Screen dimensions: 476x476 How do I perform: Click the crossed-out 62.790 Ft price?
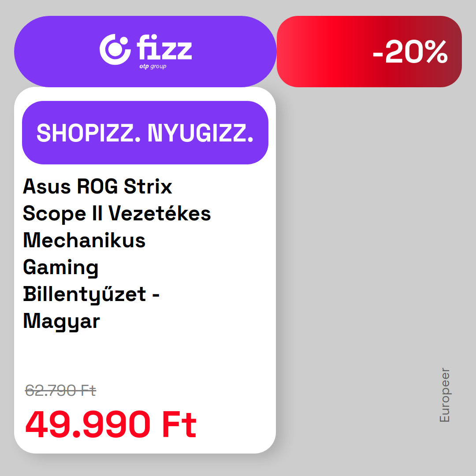[x=61, y=390]
